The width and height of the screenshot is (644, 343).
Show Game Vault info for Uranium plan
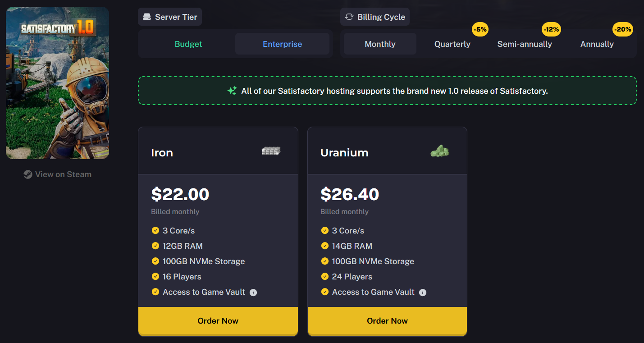click(422, 293)
